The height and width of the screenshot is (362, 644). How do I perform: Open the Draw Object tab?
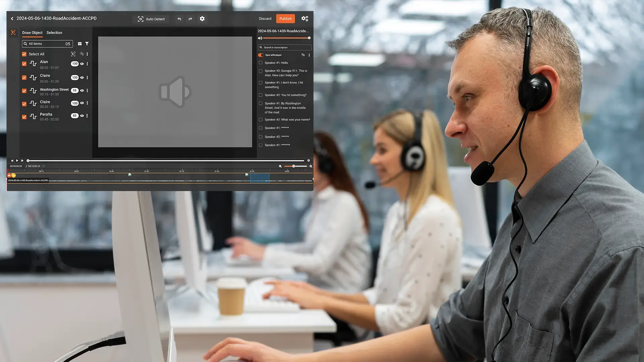[x=32, y=33]
